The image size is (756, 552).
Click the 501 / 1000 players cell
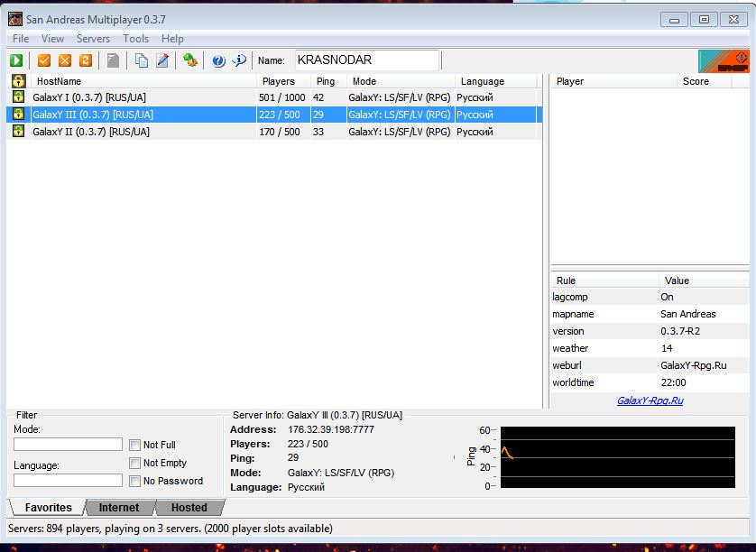(282, 97)
